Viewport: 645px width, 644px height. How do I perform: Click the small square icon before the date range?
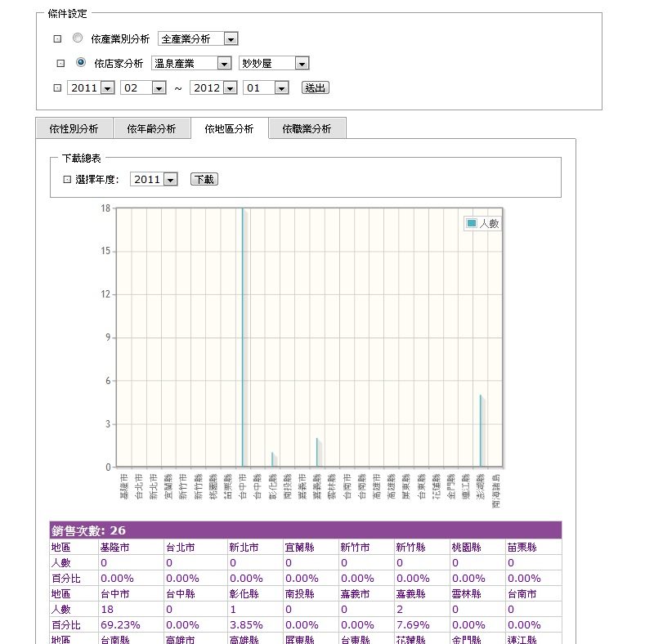[57, 88]
